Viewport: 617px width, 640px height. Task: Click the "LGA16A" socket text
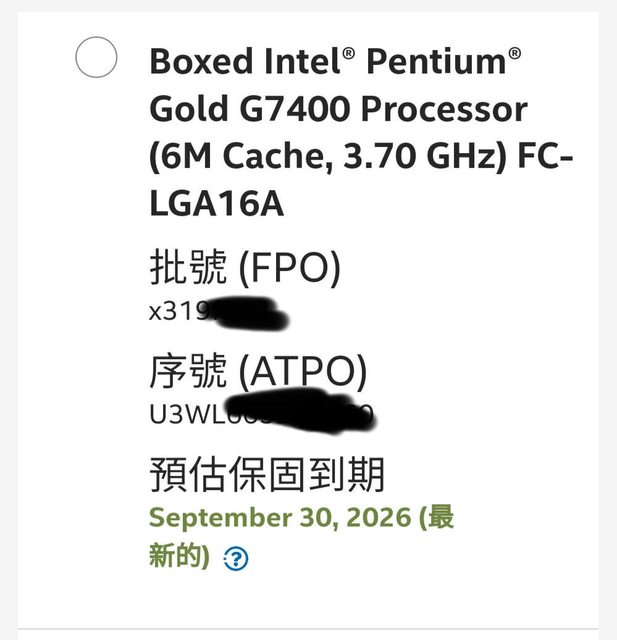point(216,203)
